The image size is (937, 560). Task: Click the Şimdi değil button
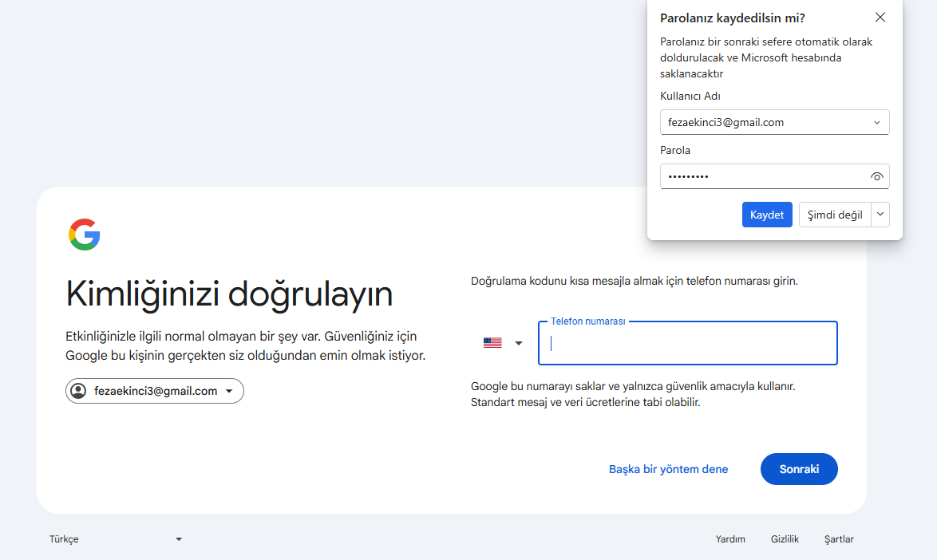(835, 215)
